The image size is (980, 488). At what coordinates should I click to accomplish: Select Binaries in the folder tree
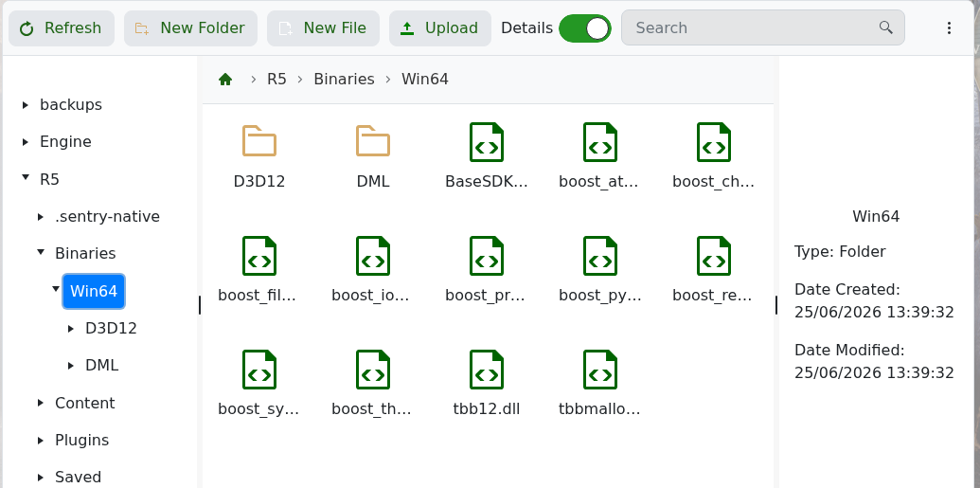[x=85, y=253]
